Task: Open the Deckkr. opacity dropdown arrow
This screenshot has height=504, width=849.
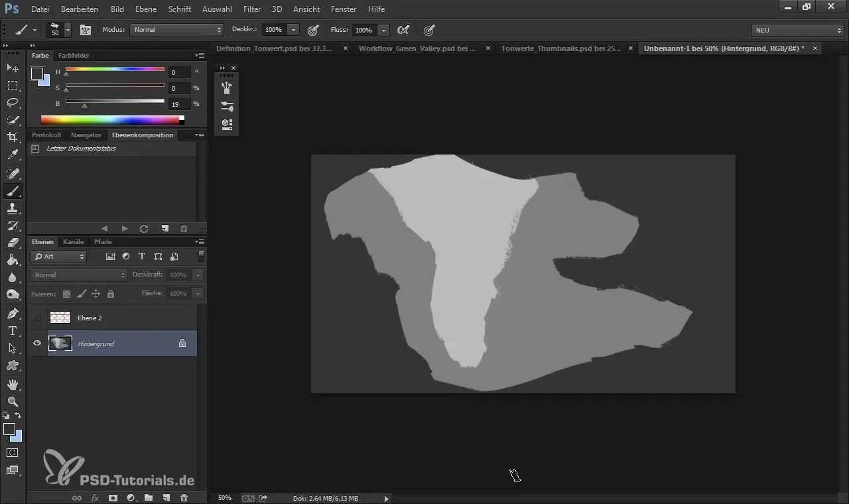Action: click(x=294, y=30)
